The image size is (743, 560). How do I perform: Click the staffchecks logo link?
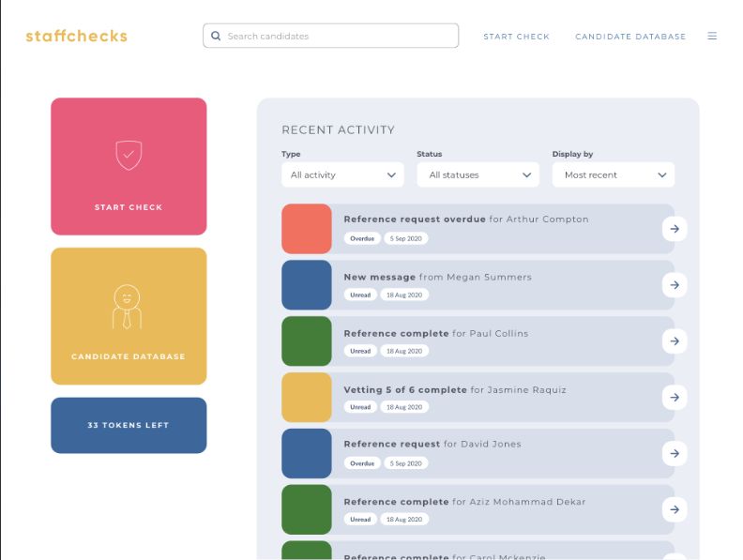tap(76, 37)
